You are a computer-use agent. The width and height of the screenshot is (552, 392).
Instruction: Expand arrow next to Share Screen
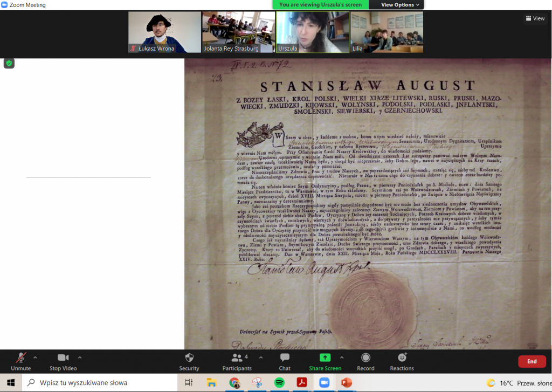[x=342, y=357]
